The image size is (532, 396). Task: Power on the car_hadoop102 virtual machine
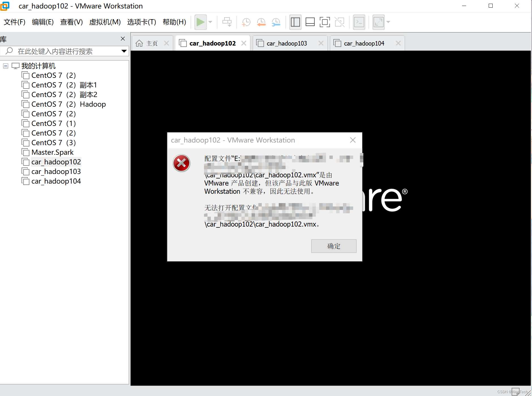coord(200,22)
